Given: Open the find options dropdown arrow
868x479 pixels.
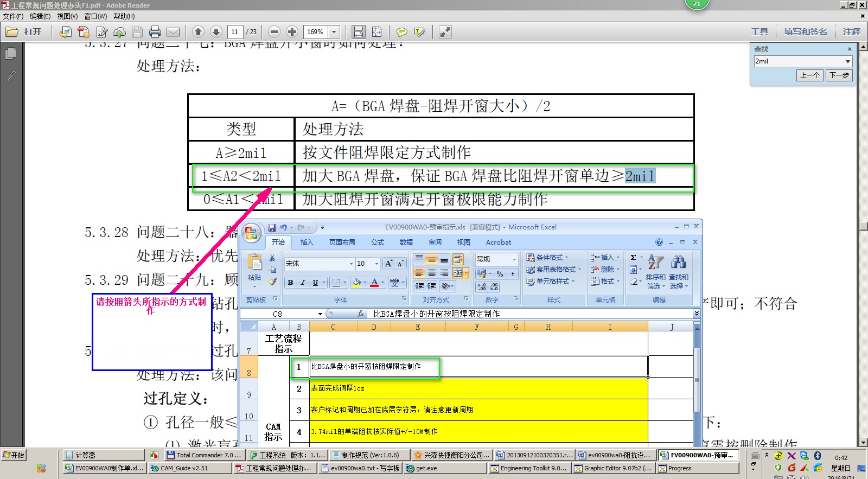Looking at the screenshot, I should (x=848, y=61).
